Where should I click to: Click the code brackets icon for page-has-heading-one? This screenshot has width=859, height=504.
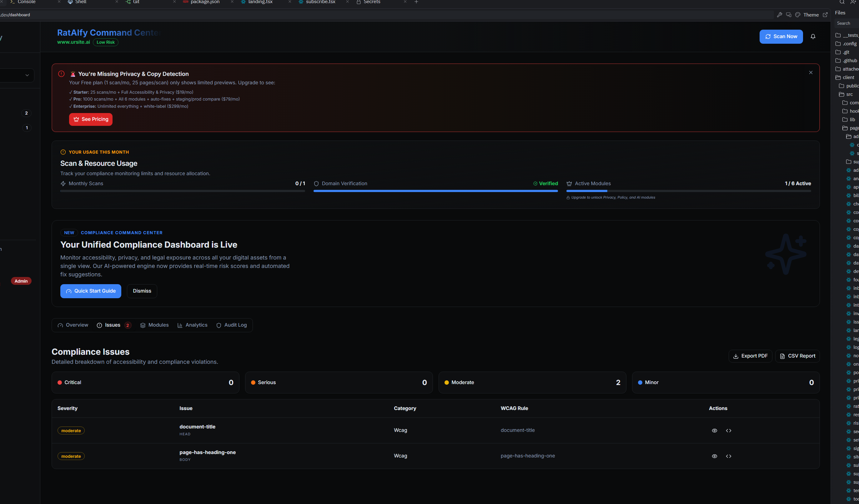tap(728, 456)
